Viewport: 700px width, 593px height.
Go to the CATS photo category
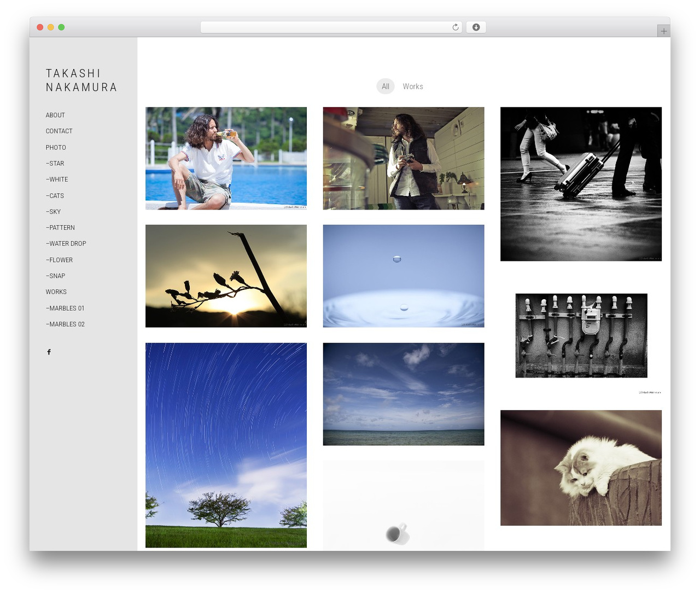(x=55, y=196)
